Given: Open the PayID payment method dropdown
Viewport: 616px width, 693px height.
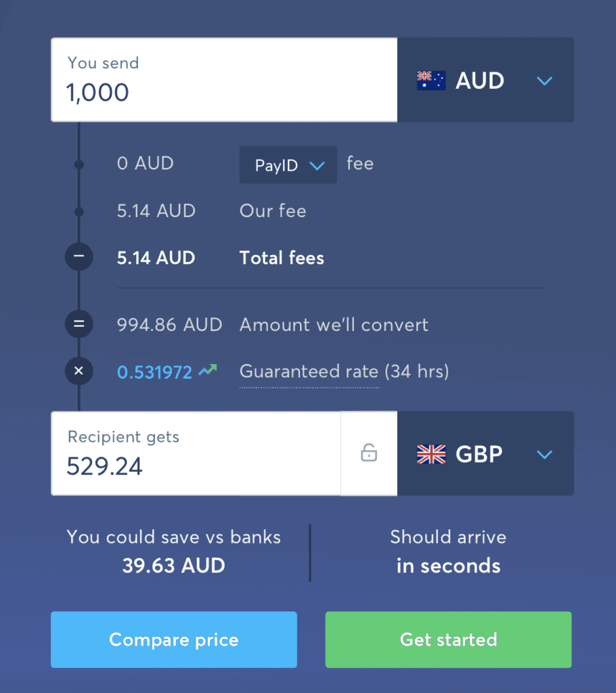Looking at the screenshot, I should click(x=288, y=164).
